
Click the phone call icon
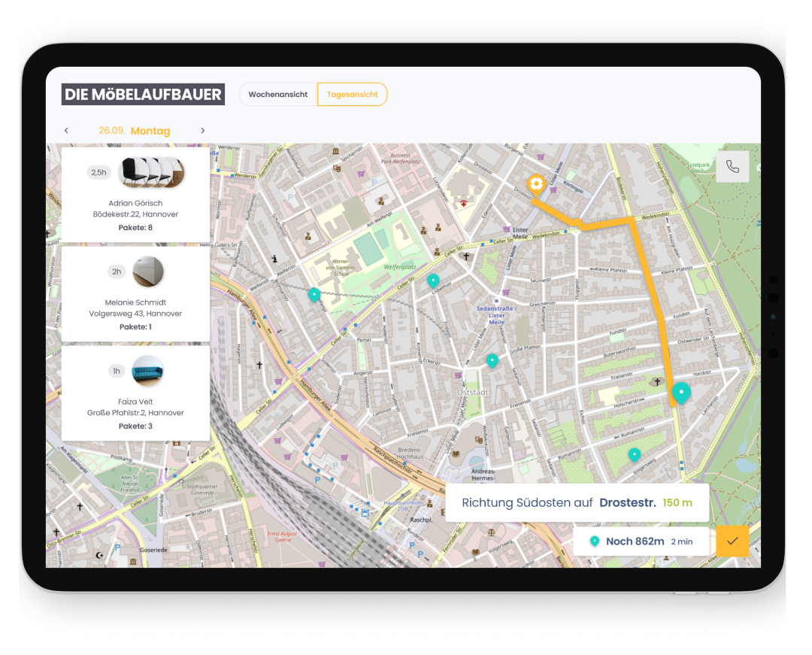[732, 167]
